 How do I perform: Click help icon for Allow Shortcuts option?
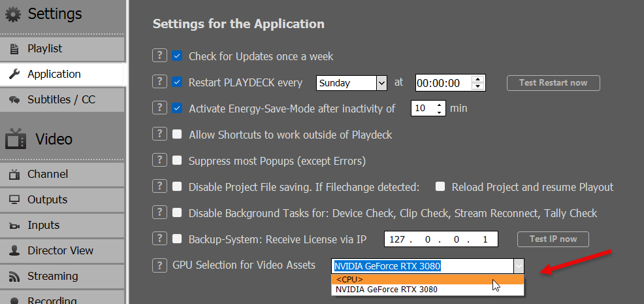click(x=159, y=134)
